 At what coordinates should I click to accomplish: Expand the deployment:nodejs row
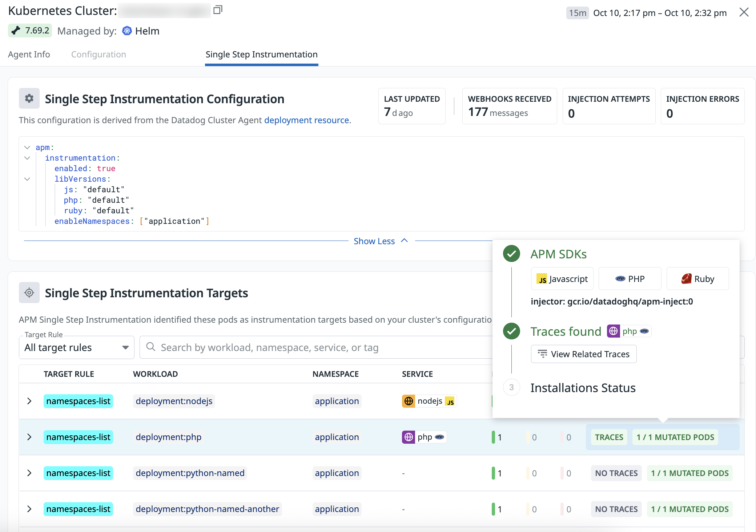(x=29, y=401)
